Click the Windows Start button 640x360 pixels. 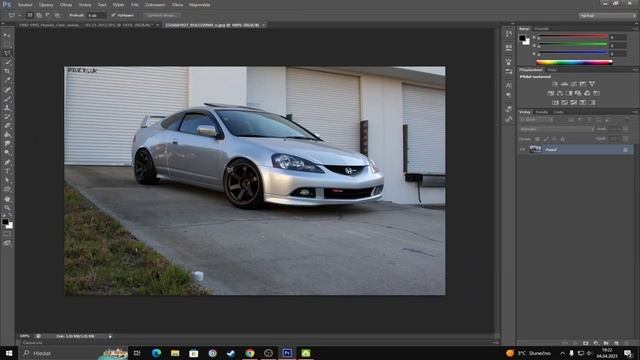click(x=9, y=353)
